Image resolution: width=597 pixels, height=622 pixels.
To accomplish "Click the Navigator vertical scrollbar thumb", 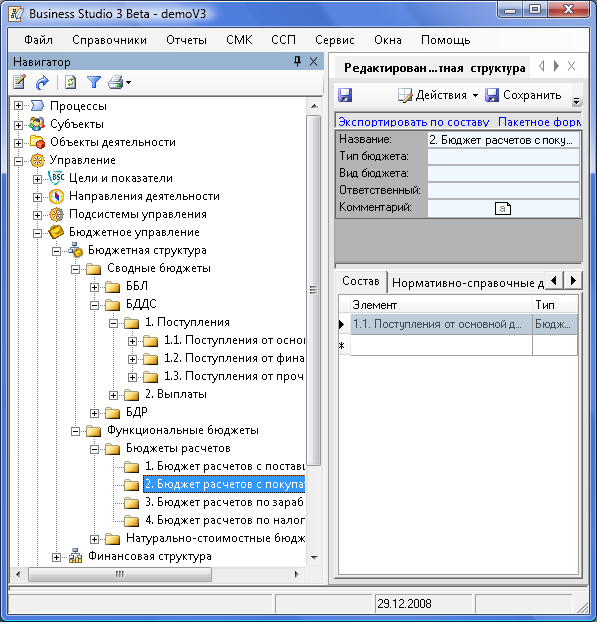I will [x=313, y=290].
